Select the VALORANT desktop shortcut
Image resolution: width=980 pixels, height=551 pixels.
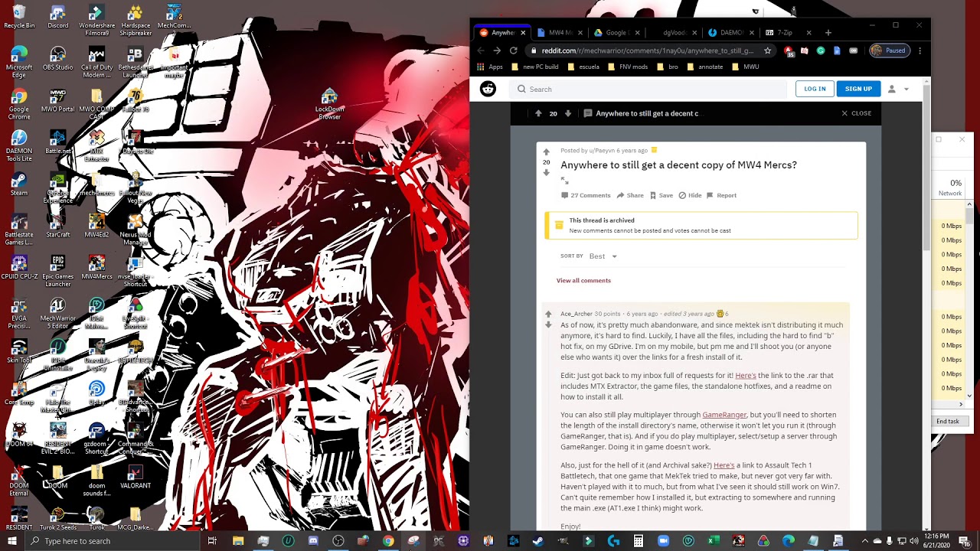[135, 478]
